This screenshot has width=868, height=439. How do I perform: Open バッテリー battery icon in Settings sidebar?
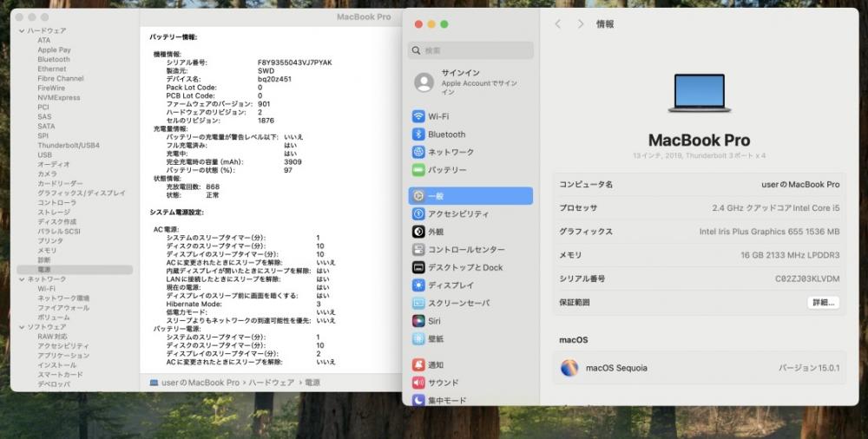(x=418, y=169)
